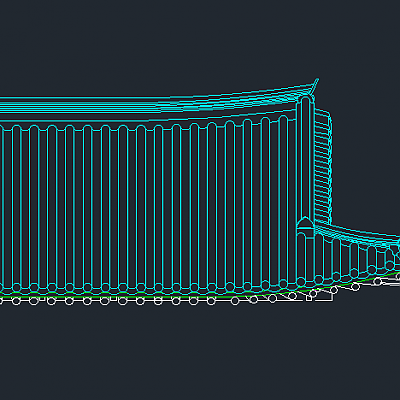The width and height of the screenshot is (400, 400).
Task: Select the small white square at the base
Action: 309,298
